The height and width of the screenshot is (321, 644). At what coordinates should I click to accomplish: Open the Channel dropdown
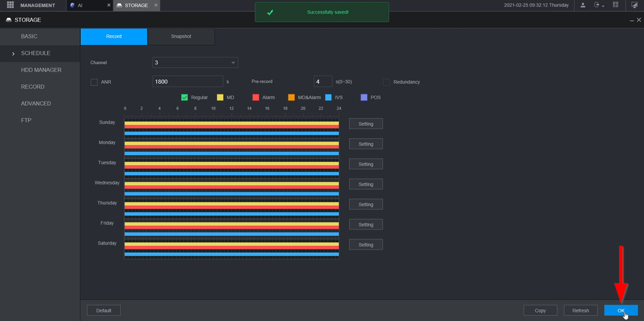point(195,63)
